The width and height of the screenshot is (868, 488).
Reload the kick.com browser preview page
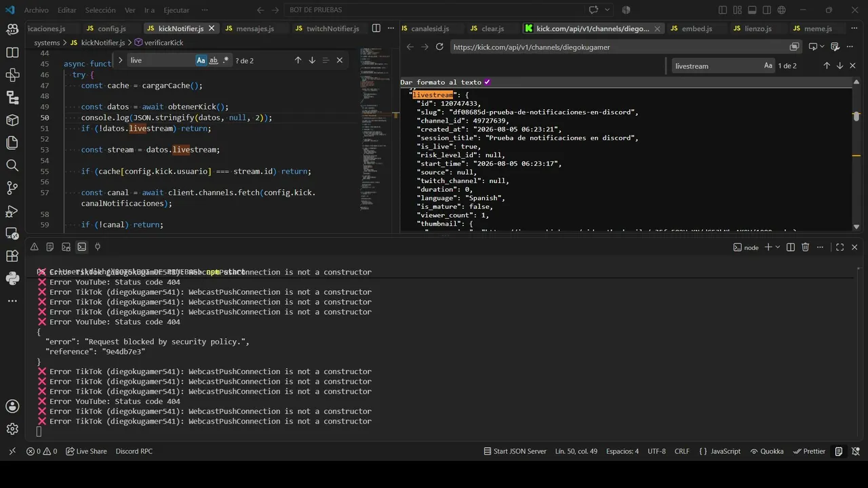(x=439, y=47)
